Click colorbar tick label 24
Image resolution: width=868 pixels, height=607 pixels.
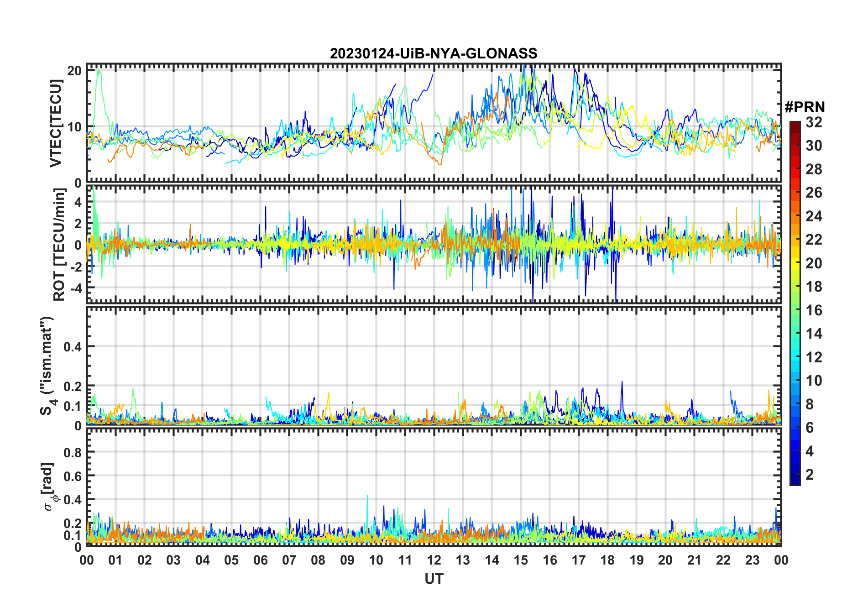pyautogui.click(x=814, y=216)
